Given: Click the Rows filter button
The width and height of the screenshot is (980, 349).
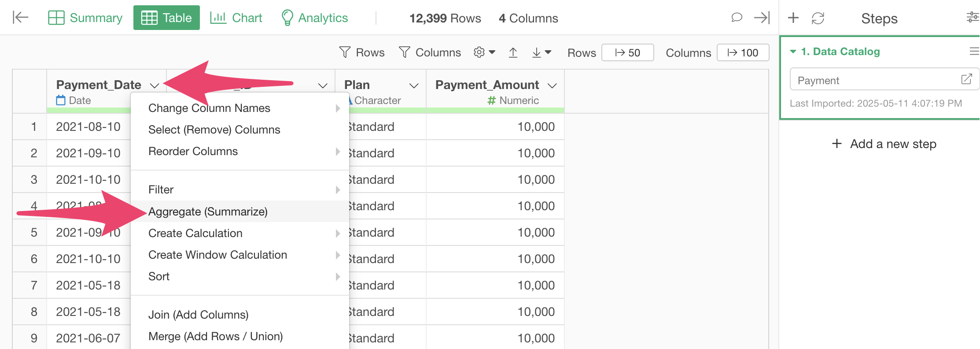Looking at the screenshot, I should point(362,52).
